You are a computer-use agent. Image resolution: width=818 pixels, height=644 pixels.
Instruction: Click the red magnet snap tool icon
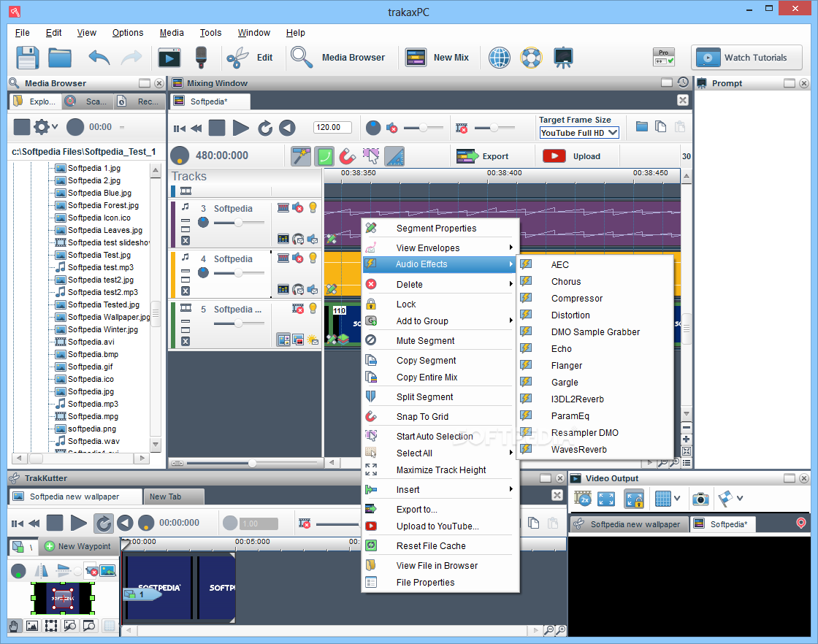click(347, 156)
